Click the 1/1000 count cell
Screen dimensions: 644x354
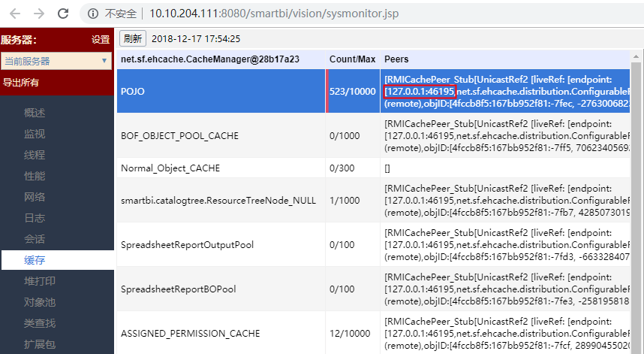point(352,200)
